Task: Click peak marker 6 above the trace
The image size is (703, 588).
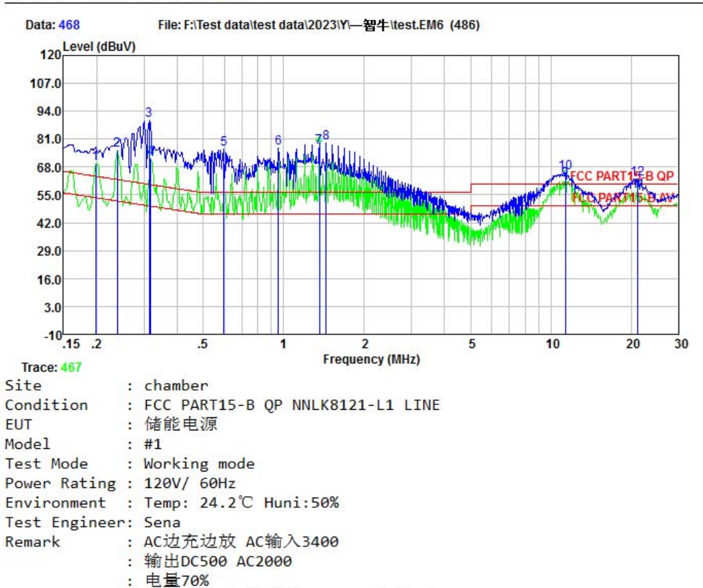Action: pyautogui.click(x=278, y=140)
